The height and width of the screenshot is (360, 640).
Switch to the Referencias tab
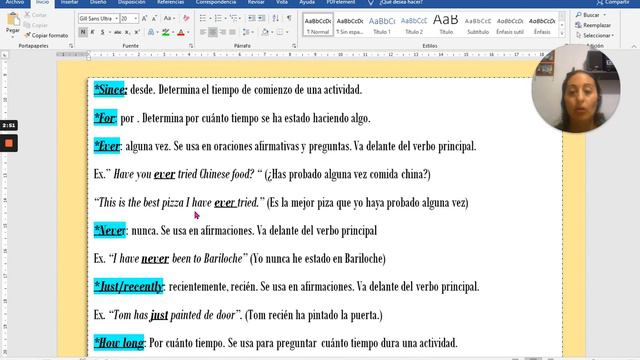[x=170, y=2]
